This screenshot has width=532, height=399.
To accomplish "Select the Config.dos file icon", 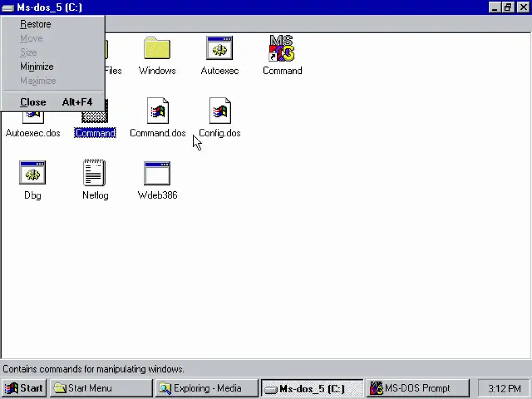I will pyautogui.click(x=220, y=111).
